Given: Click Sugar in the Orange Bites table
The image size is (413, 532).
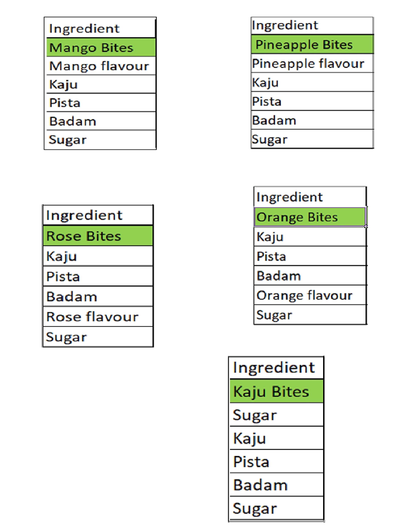Looking at the screenshot, I should (310, 315).
